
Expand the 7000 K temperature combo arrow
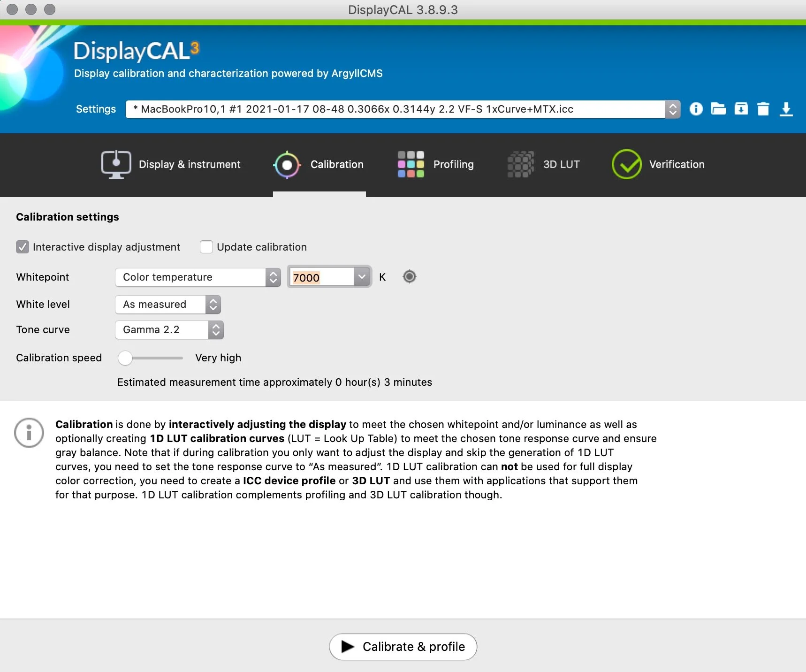[361, 277]
